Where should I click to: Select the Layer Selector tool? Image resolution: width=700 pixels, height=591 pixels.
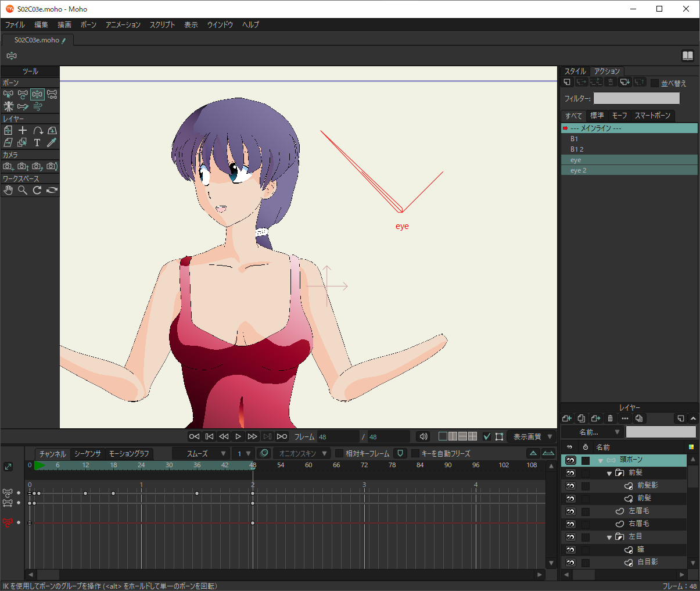coord(23,142)
